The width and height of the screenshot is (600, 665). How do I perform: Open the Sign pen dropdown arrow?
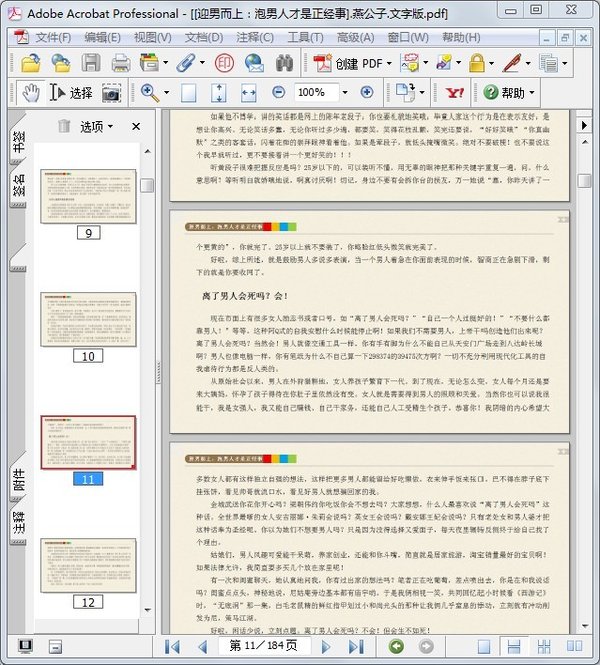528,64
